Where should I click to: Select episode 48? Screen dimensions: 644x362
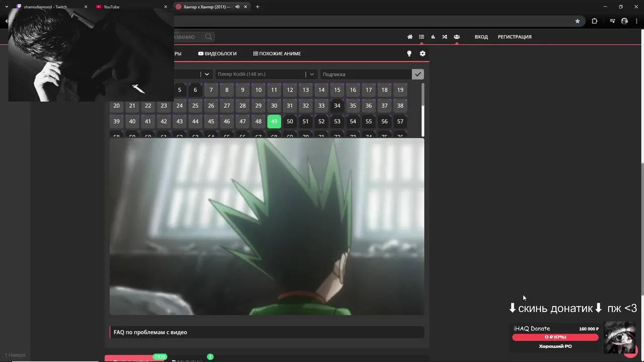[x=258, y=121]
